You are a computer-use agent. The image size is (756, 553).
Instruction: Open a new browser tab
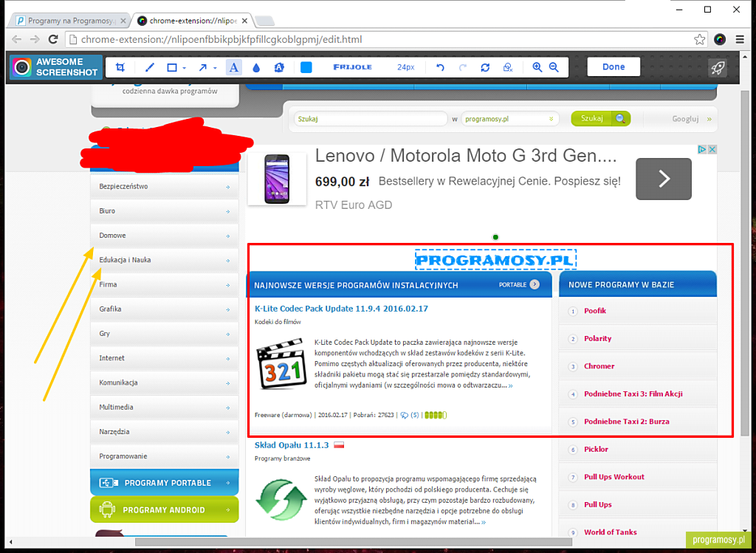pos(264,21)
